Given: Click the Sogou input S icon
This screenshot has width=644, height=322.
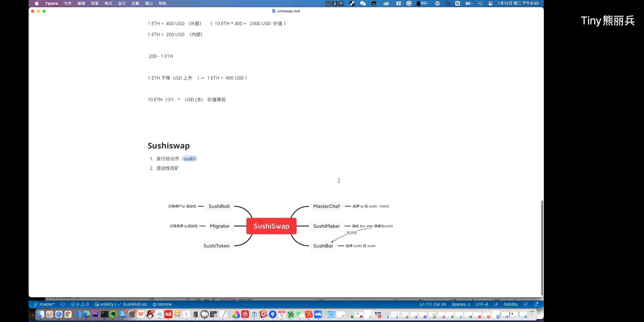Looking at the screenshot, I should point(457,4).
